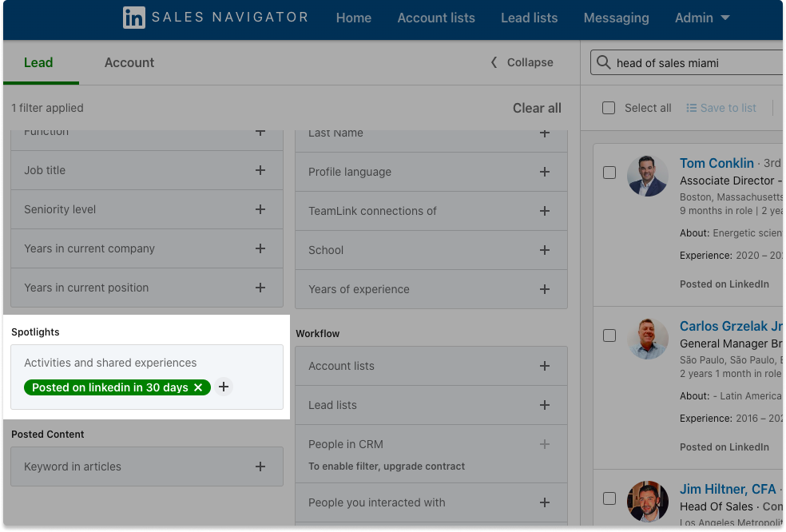
Task: Go to Home in top navigation
Action: pos(353,18)
